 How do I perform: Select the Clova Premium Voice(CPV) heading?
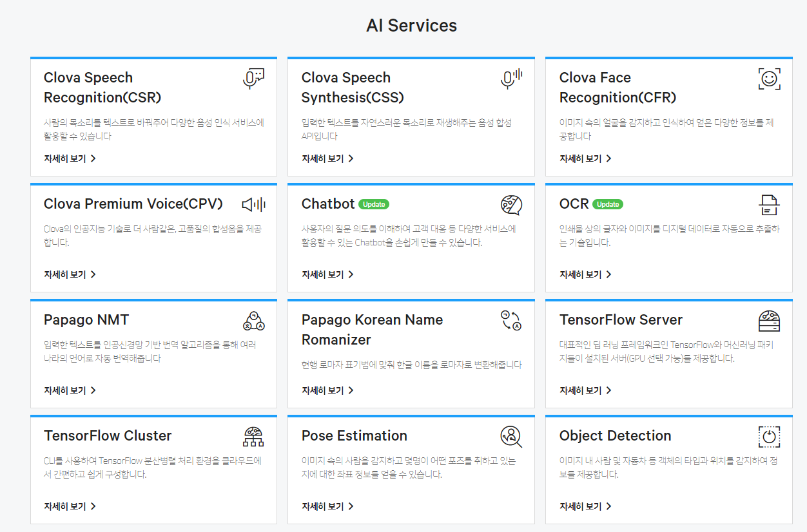click(x=133, y=204)
